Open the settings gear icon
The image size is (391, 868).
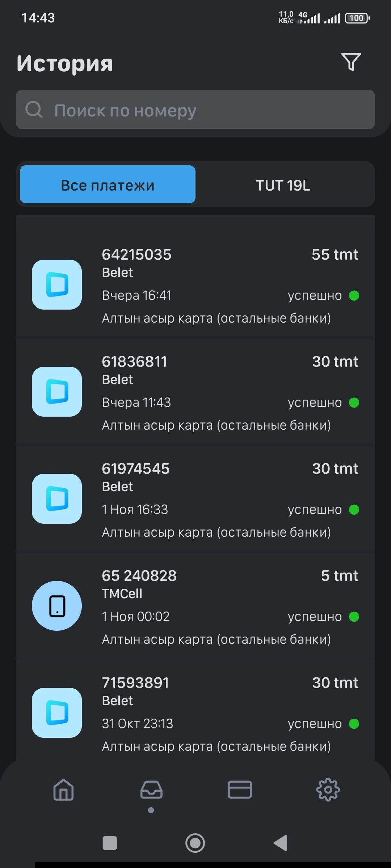[328, 789]
